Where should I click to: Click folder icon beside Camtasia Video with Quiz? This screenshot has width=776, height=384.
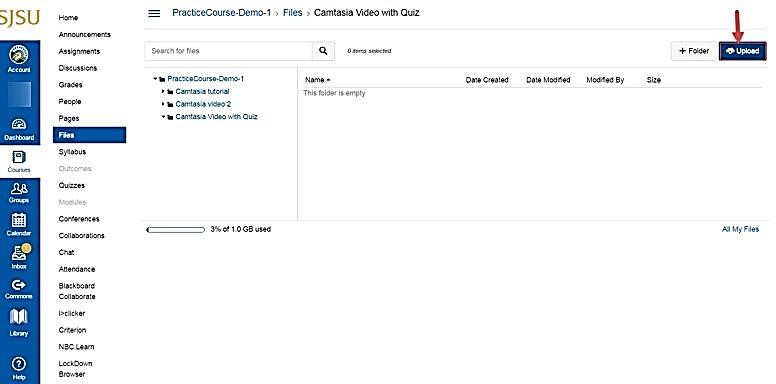coord(170,117)
